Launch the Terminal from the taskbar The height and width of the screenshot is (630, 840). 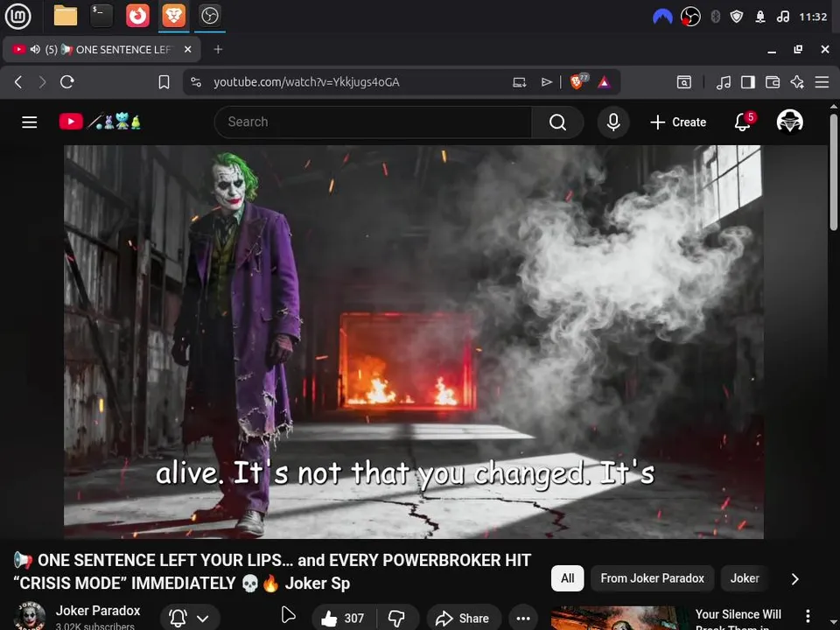(101, 16)
